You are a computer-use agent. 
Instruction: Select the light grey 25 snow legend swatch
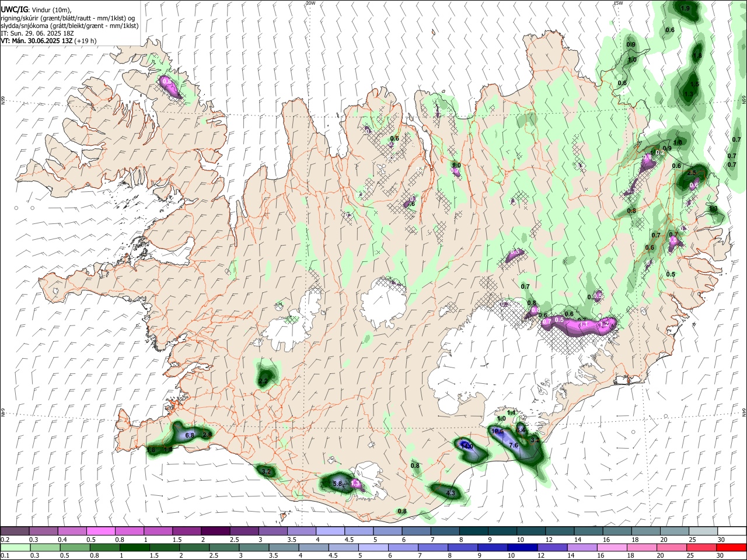point(704,531)
